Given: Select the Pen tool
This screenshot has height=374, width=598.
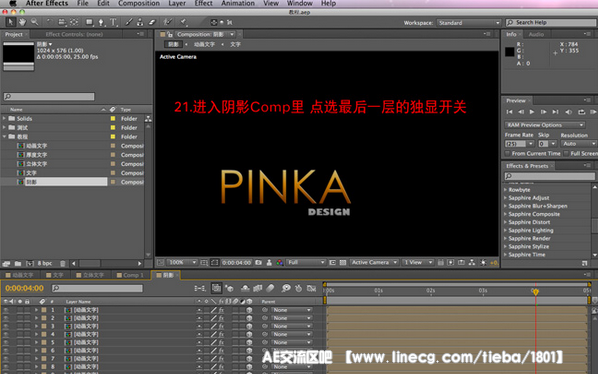Looking at the screenshot, I should point(101,22).
